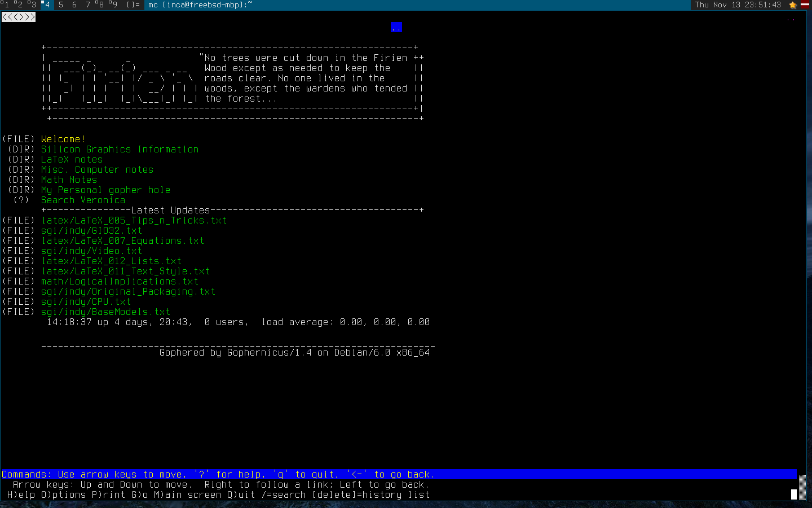Screen dimensions: 812x508
Task: Click 'P)rint' in the bottom command line
Action: pyautogui.click(x=108, y=494)
